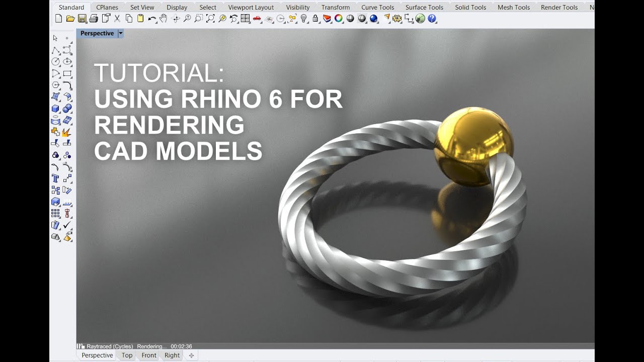This screenshot has width=644, height=362.
Task: Switch to the Front viewport tab
Action: (149, 355)
